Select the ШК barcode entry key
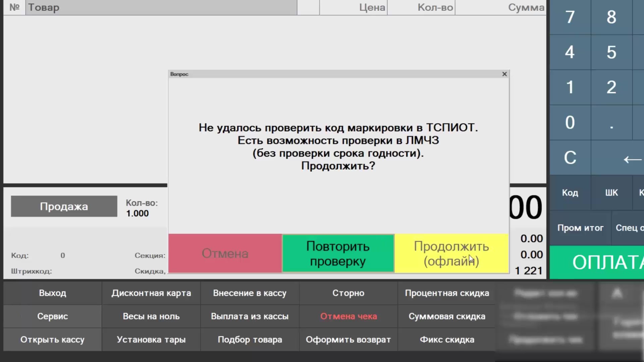The height and width of the screenshot is (362, 644). pos(611,193)
